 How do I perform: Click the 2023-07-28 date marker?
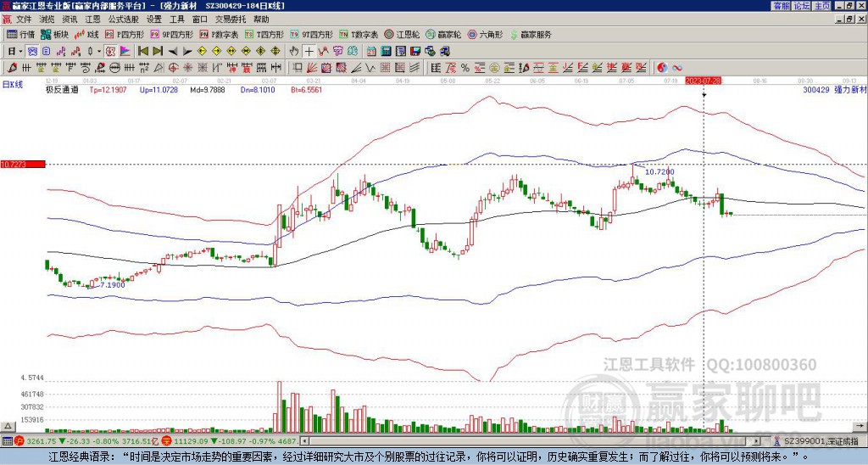coord(704,81)
